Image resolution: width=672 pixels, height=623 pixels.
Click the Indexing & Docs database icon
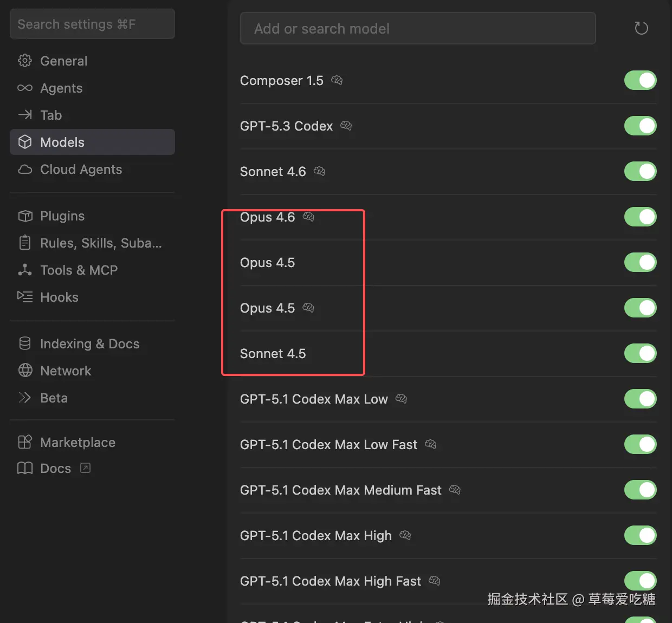point(25,343)
